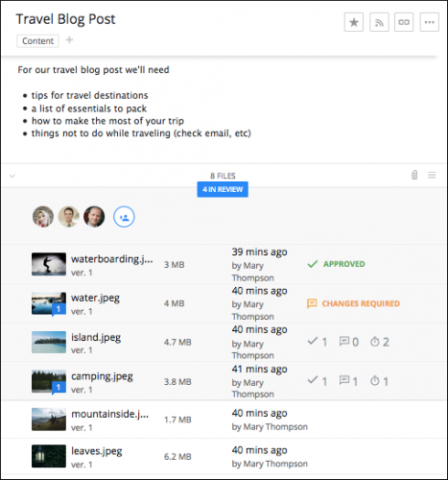Click the APPROVED status on the waterboarding file
This screenshot has width=448, height=480.
(336, 264)
